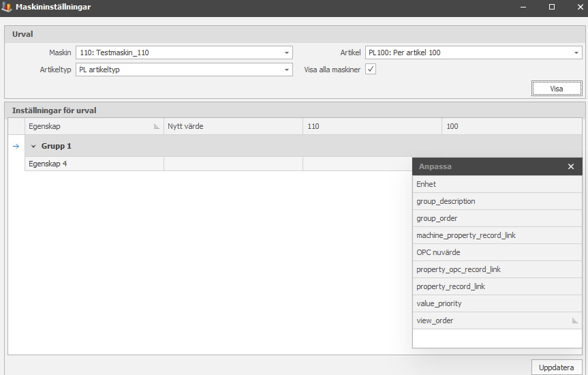Collapse the Grupp 1 group row
588x375 pixels.
point(33,146)
